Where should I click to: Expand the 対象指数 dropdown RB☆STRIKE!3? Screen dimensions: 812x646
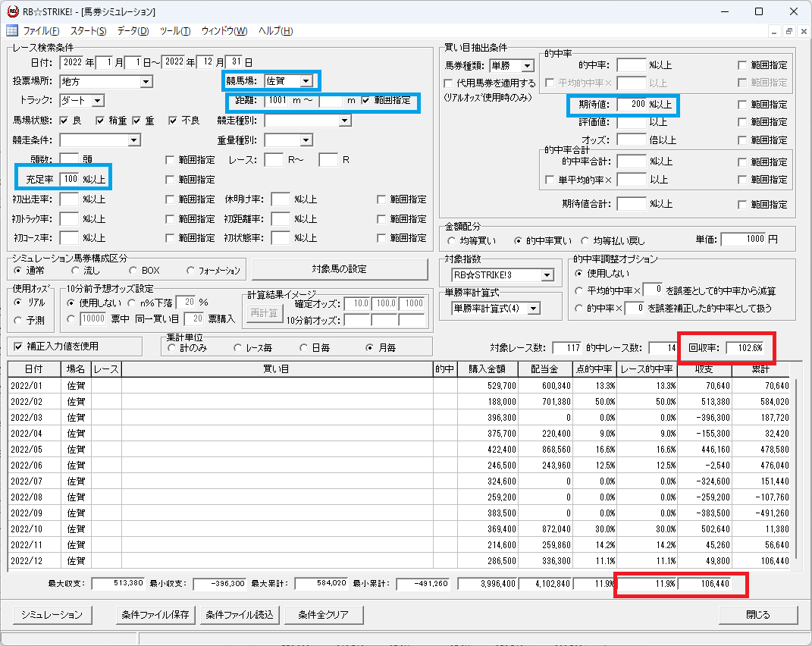click(547, 275)
